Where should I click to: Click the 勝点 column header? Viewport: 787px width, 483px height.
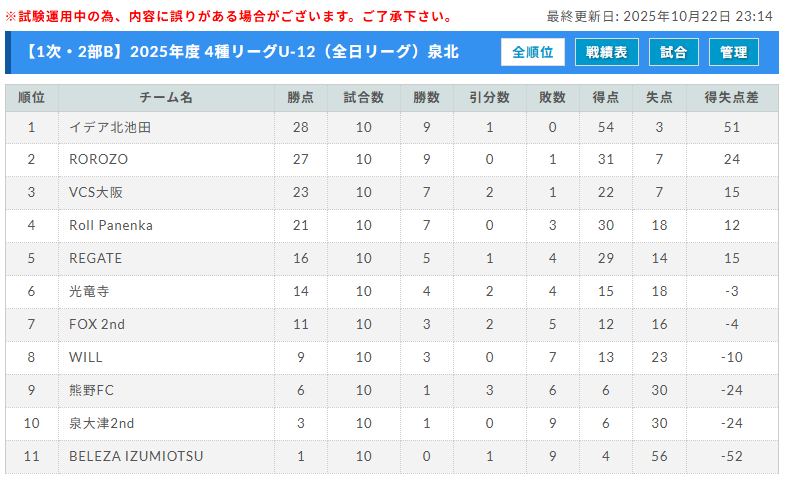click(300, 97)
